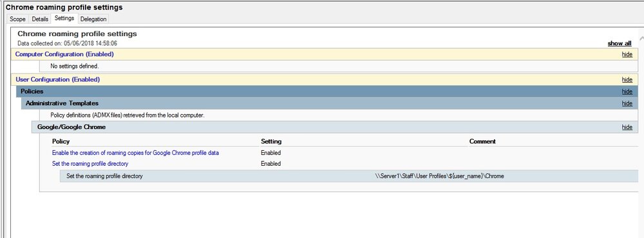Viewport: 644px width, 238px height.
Task: Click the Policy column header
Action: (61, 141)
